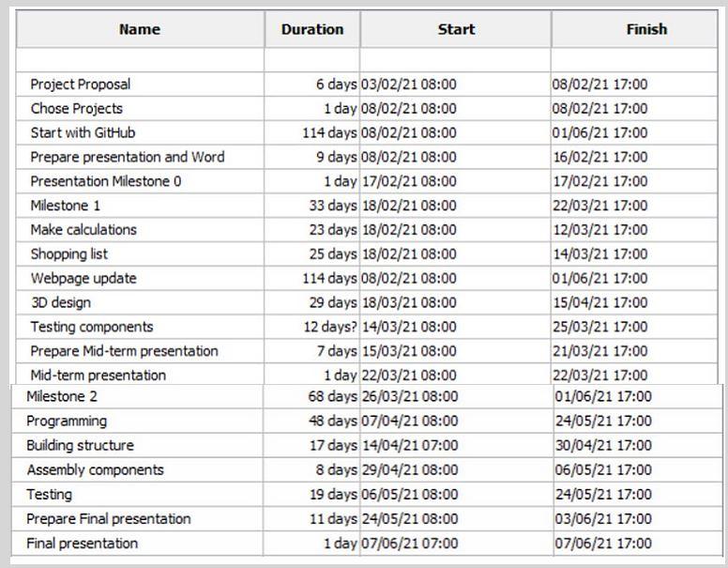Select the Prepare Final presentation task
The height and width of the screenshot is (568, 728).
click(108, 518)
